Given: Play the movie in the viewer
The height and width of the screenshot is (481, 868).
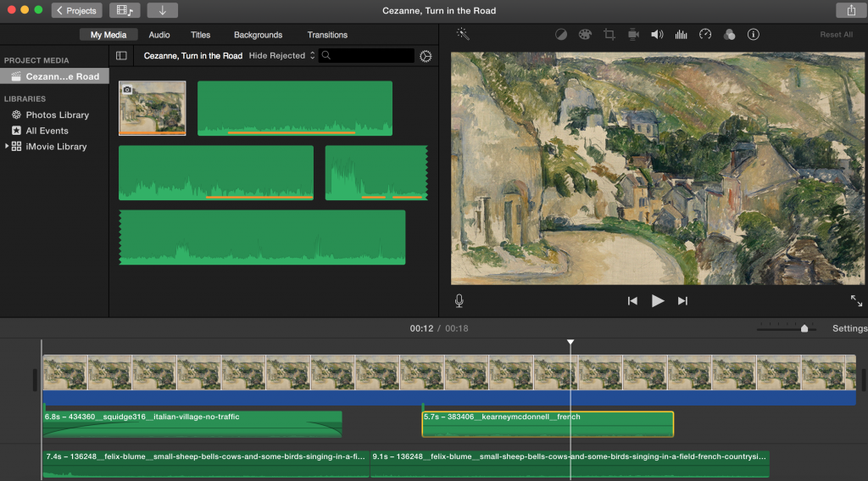Looking at the screenshot, I should pos(658,301).
